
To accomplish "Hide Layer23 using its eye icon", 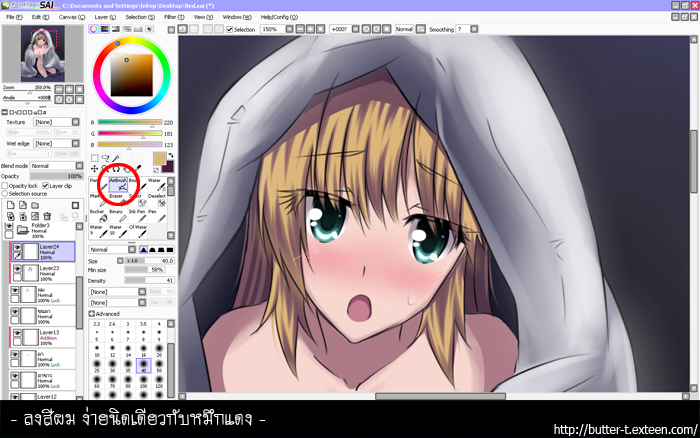I will click(x=17, y=269).
